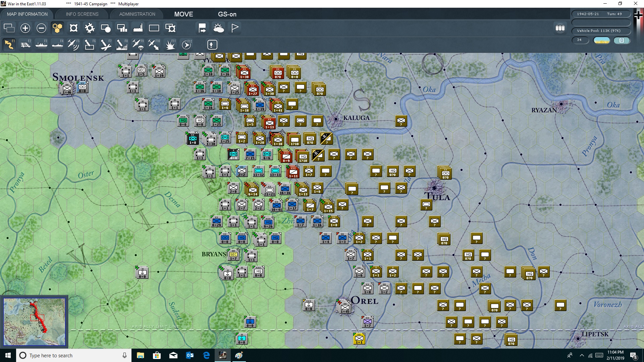
Task: Click the date and Turn 49 field
Action: [x=601, y=14]
